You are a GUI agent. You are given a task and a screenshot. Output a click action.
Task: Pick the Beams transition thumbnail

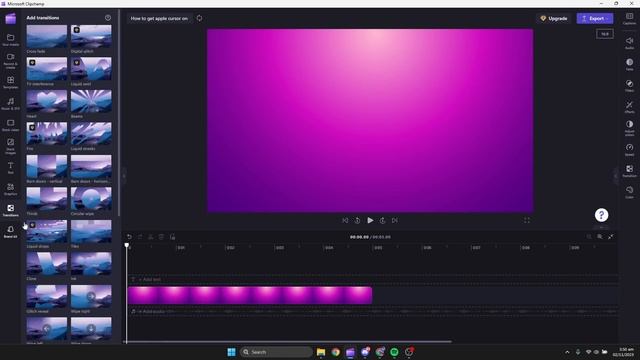click(91, 101)
